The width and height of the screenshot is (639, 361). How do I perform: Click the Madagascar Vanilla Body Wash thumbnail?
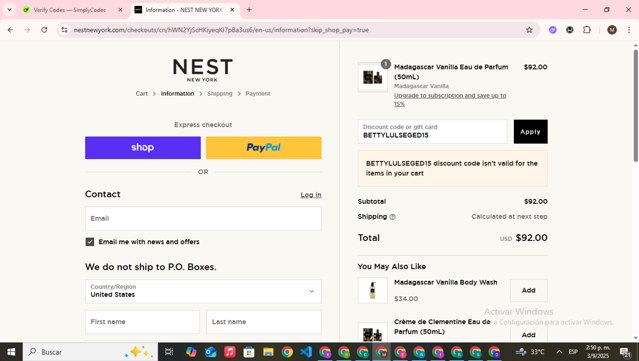click(372, 291)
